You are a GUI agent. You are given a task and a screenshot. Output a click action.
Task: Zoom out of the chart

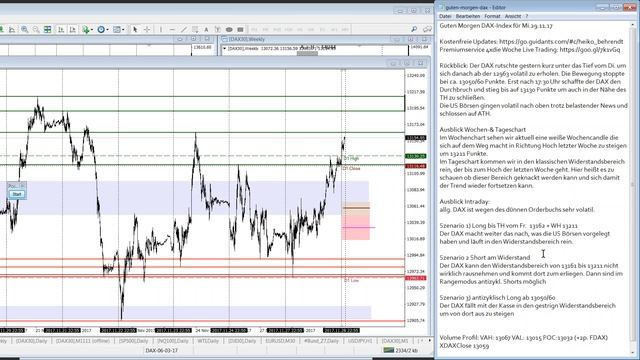point(36,29)
